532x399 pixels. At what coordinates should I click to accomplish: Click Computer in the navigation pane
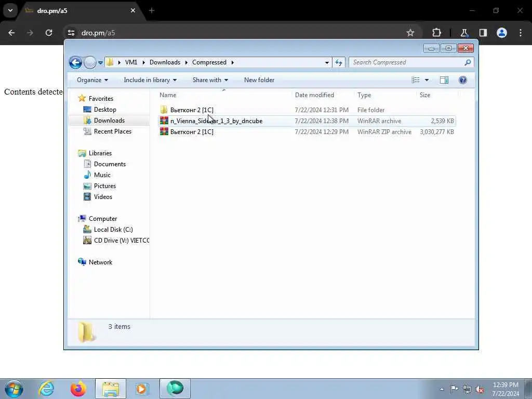(103, 219)
